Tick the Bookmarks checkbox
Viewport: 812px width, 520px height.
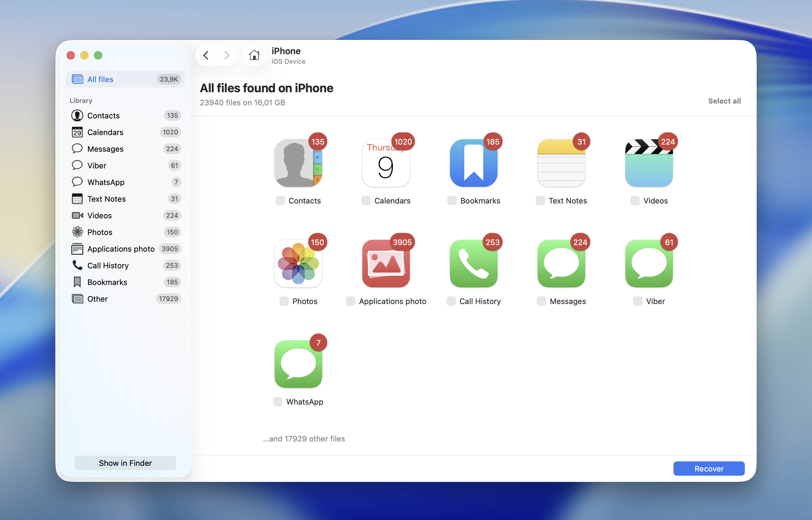pos(452,201)
